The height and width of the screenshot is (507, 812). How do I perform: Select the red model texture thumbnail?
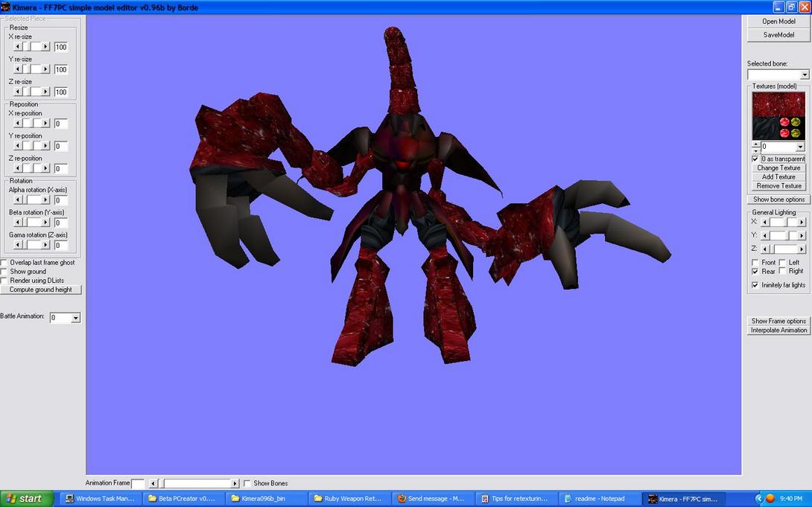tap(778, 116)
